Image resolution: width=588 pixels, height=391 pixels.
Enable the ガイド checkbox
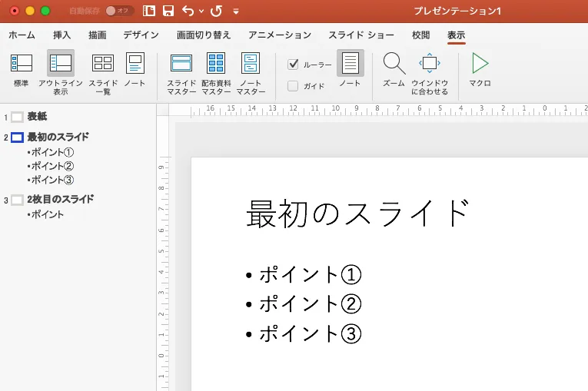click(x=293, y=86)
